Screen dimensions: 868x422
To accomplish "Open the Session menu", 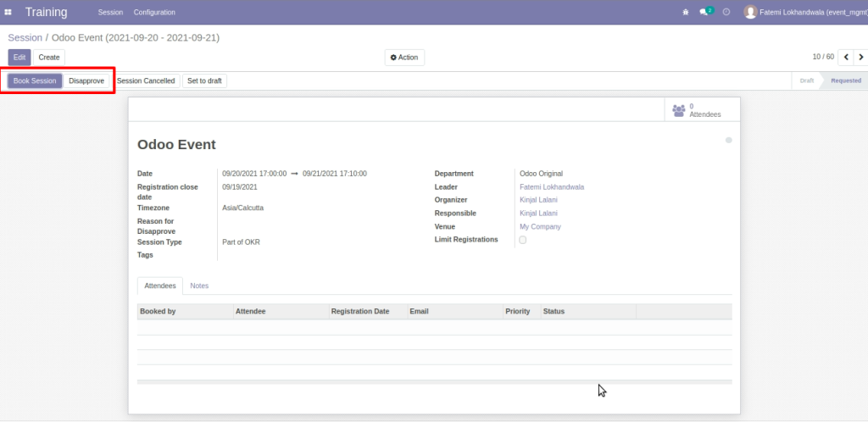I will click(110, 12).
